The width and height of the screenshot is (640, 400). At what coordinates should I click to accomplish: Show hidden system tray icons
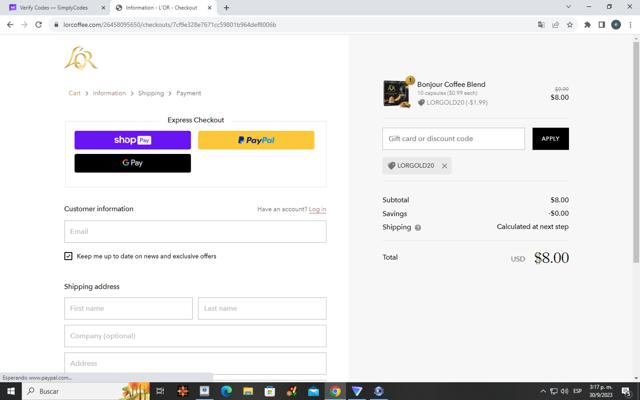tap(543, 391)
